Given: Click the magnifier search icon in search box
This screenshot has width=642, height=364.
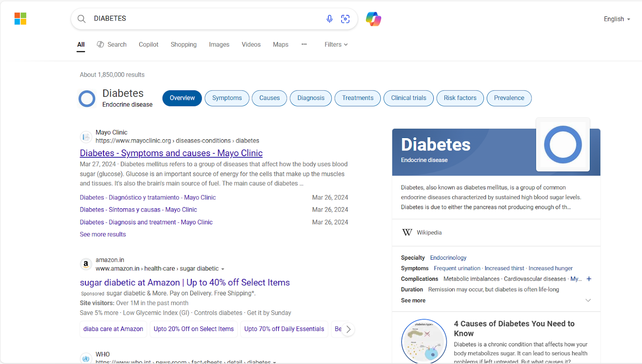Looking at the screenshot, I should [81, 19].
